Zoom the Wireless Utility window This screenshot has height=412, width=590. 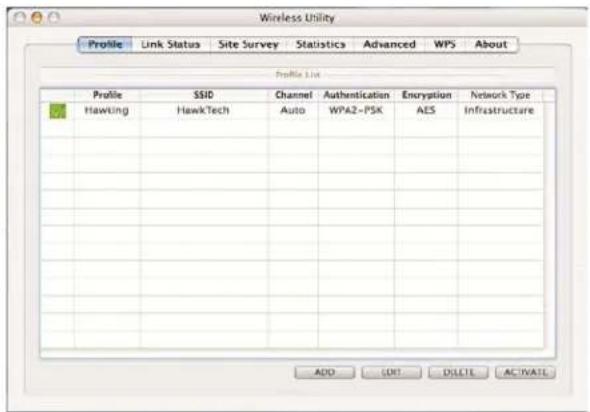[x=54, y=18]
